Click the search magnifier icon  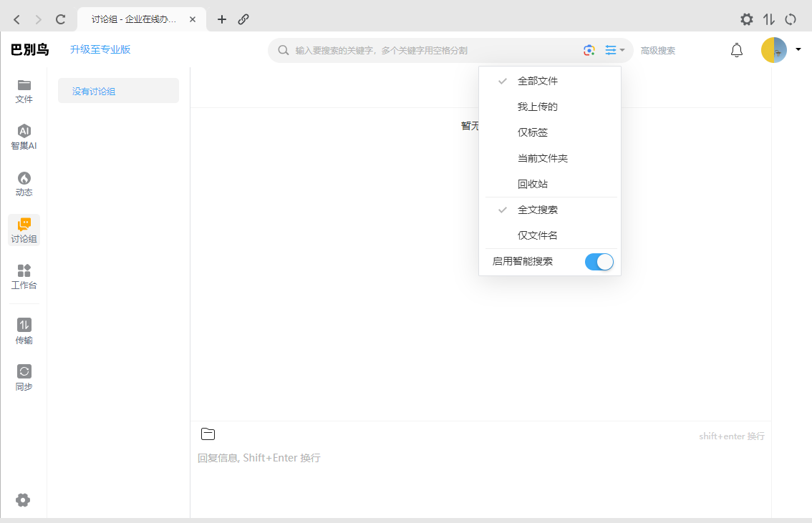click(284, 50)
